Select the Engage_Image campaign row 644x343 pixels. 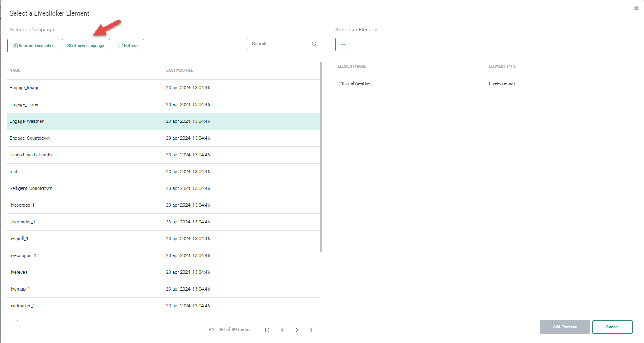pyautogui.click(x=25, y=88)
